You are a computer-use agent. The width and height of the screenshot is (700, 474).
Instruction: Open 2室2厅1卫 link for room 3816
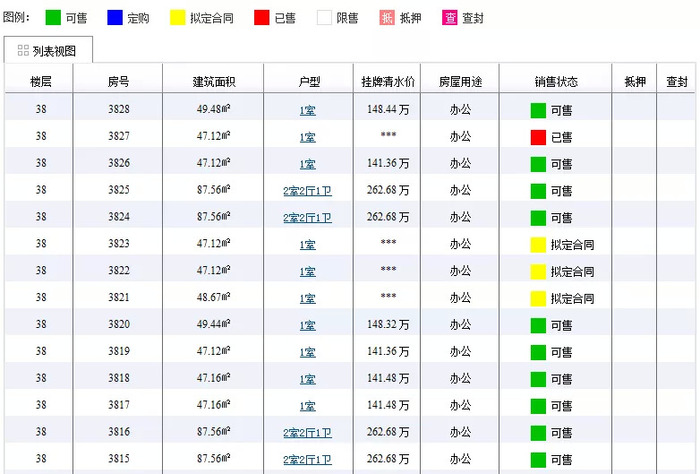[x=308, y=432]
